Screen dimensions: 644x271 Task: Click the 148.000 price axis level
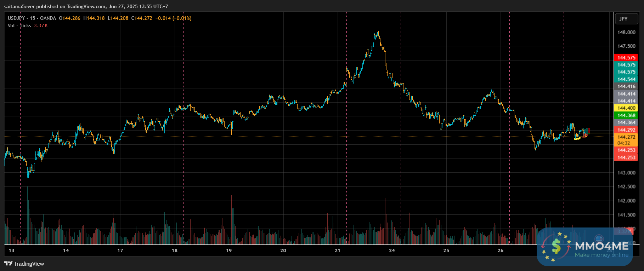(x=626, y=32)
